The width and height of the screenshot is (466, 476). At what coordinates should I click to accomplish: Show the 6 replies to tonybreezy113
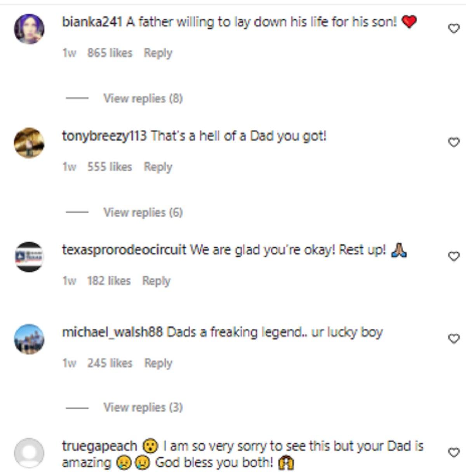pos(143,212)
